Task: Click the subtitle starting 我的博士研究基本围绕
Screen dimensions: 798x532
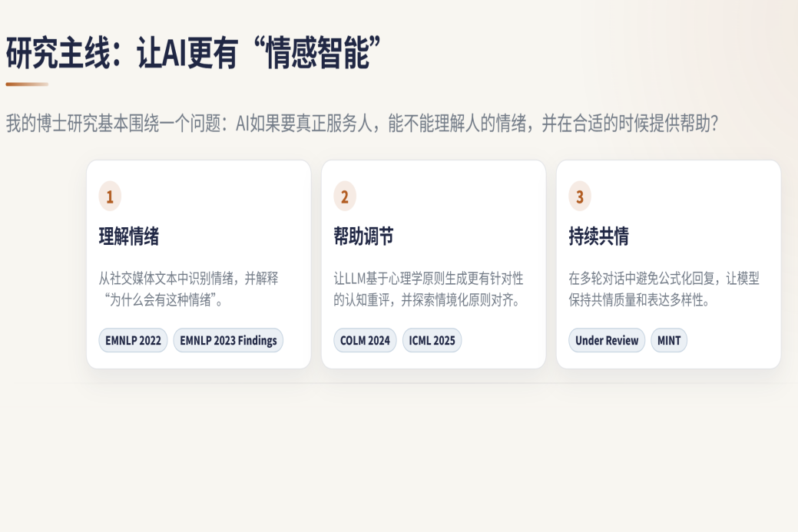Action: pyautogui.click(x=362, y=124)
